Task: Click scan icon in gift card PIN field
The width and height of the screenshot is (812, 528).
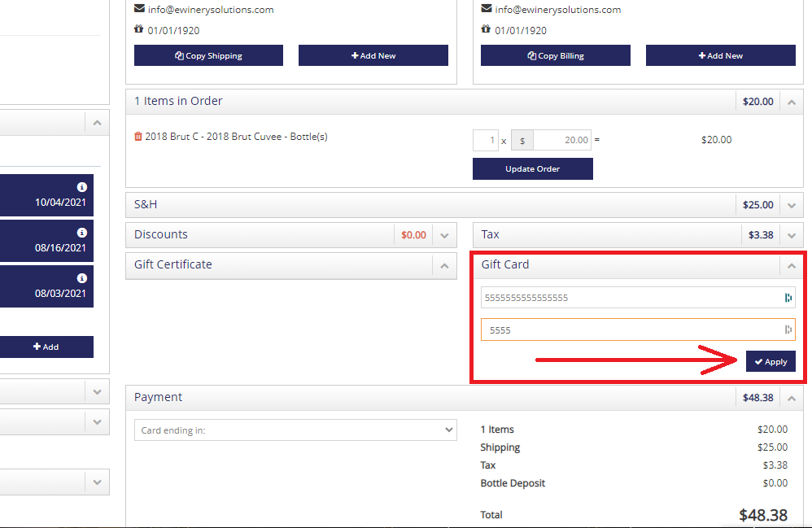Action: [788, 329]
